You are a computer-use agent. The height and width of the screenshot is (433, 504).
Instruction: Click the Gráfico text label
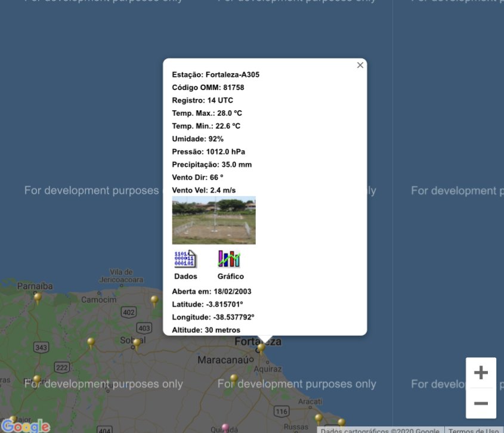tap(230, 277)
